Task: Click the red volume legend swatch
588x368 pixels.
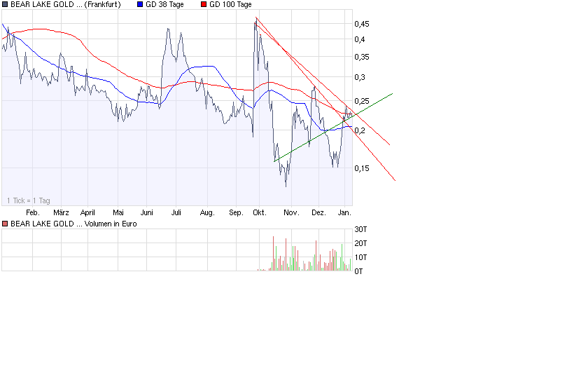Action: pyautogui.click(x=5, y=224)
